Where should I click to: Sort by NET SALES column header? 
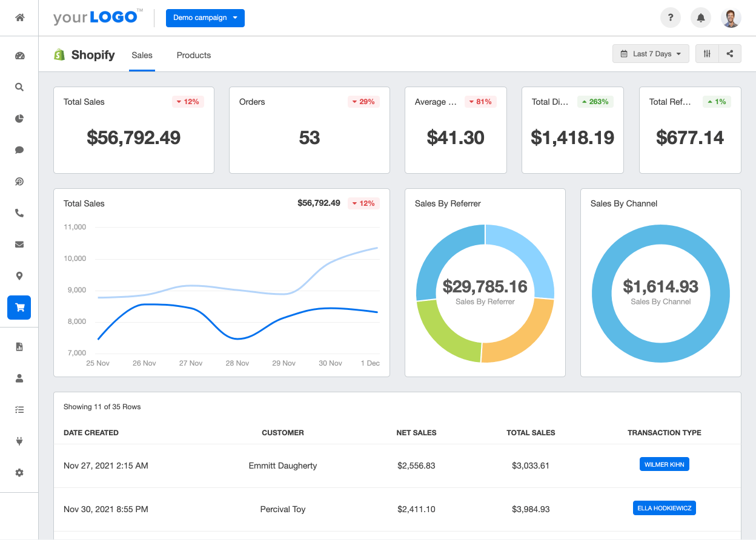tap(416, 433)
